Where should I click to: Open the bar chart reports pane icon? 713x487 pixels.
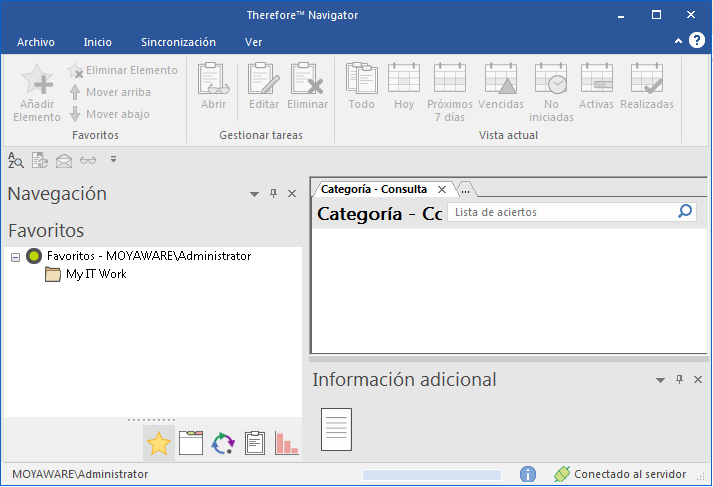(286, 443)
